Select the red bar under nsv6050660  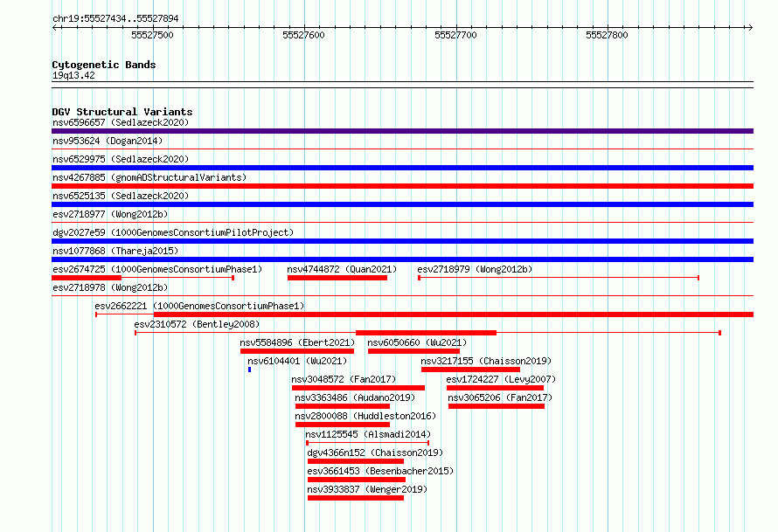pyautogui.click(x=413, y=351)
